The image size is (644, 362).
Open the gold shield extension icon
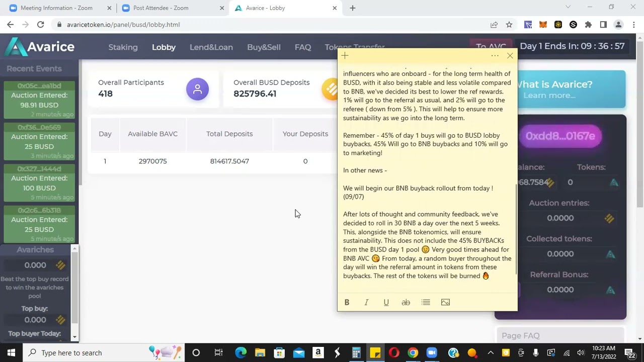pos(558,25)
